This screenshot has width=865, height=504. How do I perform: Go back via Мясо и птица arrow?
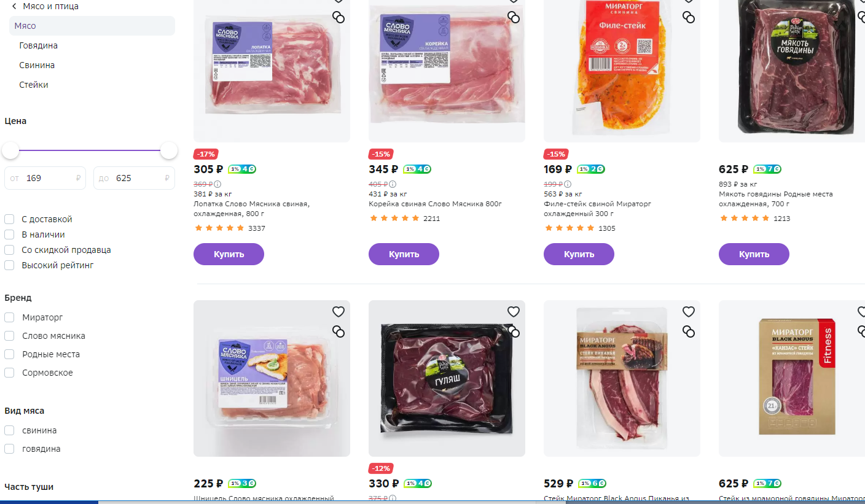14,6
